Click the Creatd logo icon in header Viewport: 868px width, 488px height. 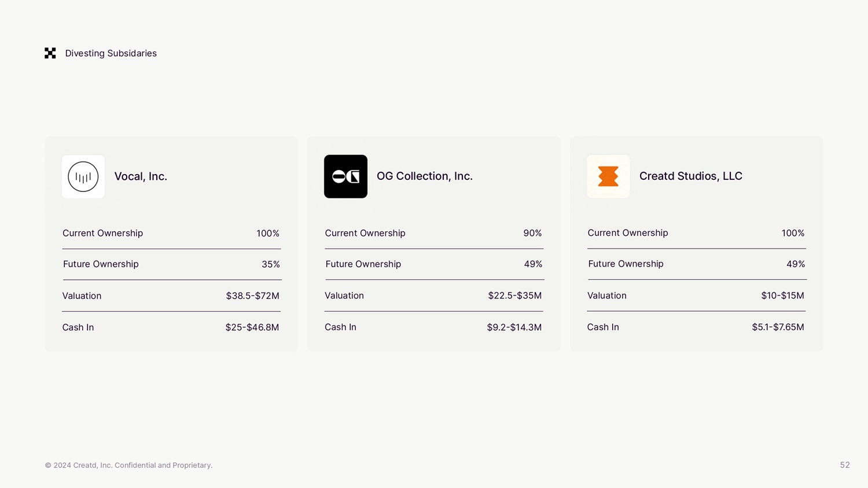[50, 53]
